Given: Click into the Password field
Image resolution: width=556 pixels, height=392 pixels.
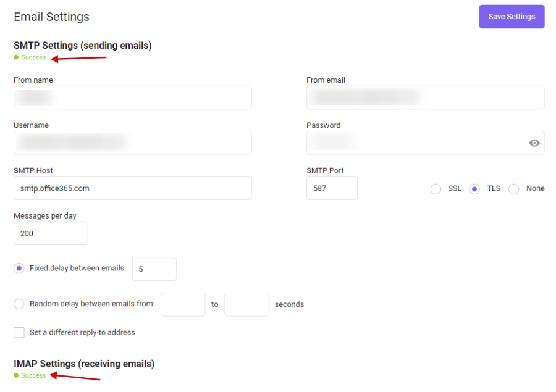Looking at the screenshot, I should 425,143.
